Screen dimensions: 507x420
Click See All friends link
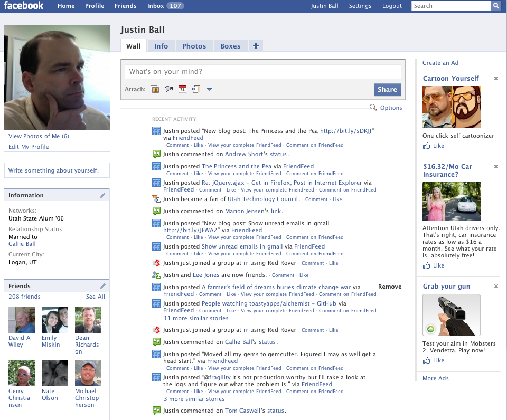(x=96, y=297)
